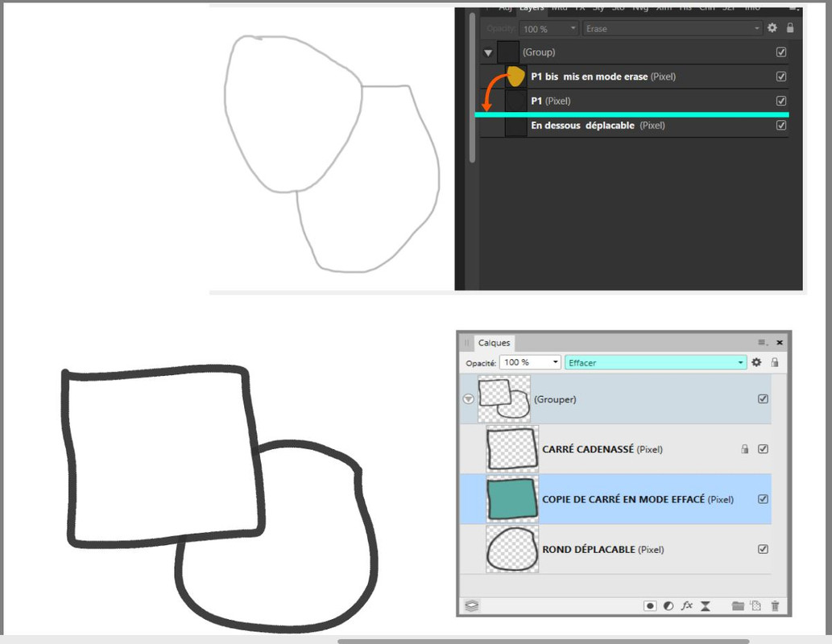
Task: Open the Effacer blend mode dropdown
Action: click(656, 363)
